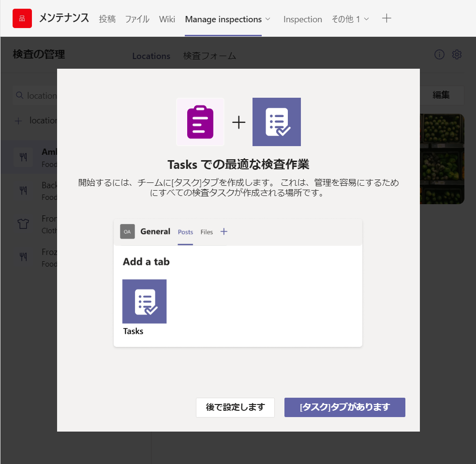Image resolution: width=476 pixels, height=464 pixels.
Task: Click the 後で設定します button
Action: pos(235,407)
